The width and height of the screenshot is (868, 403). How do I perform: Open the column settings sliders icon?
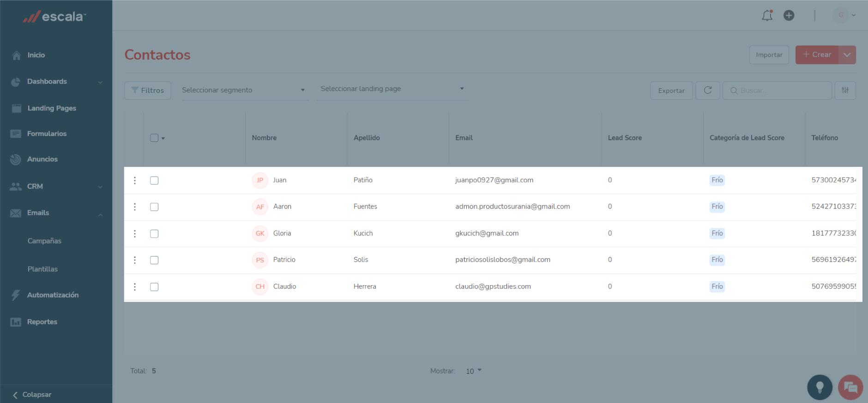click(x=845, y=91)
